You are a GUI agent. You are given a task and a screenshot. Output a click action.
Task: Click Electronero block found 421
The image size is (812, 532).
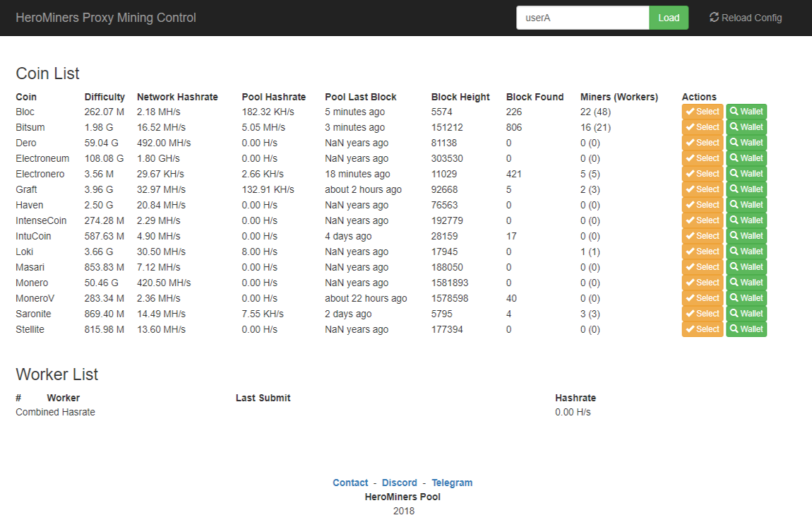514,174
